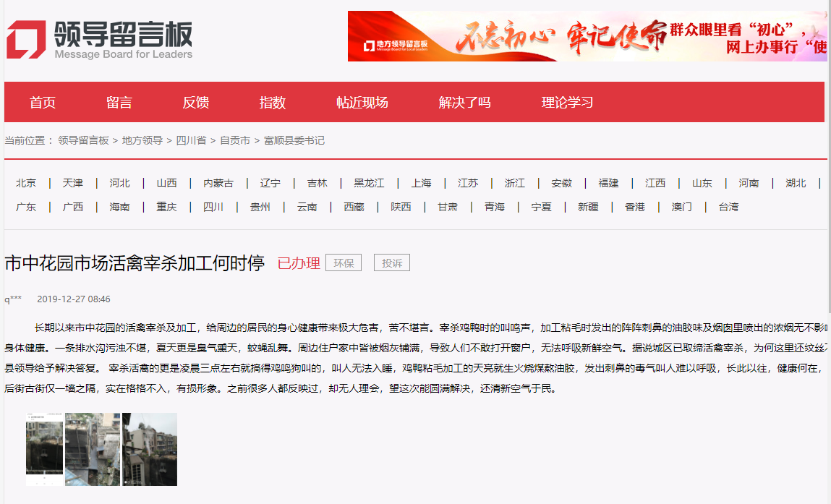Select 重庆 in the province list

point(166,207)
